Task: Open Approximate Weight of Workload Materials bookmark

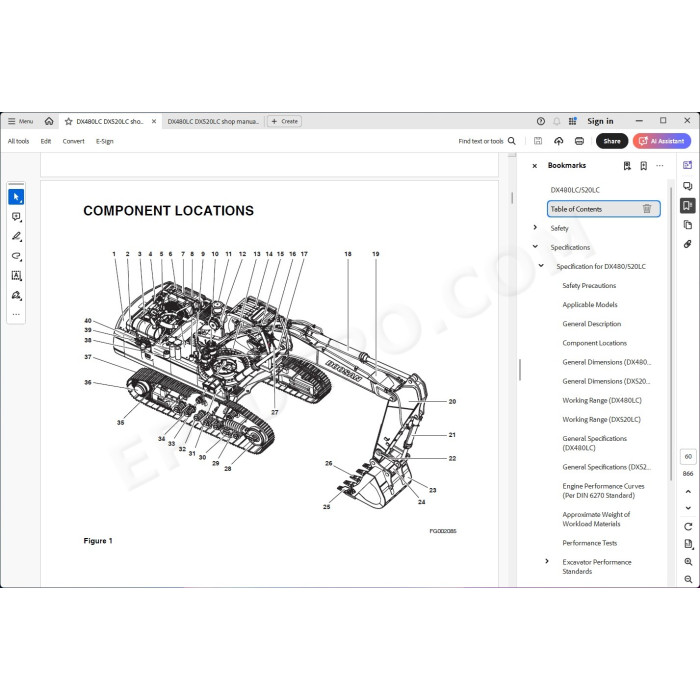Action: coord(596,519)
